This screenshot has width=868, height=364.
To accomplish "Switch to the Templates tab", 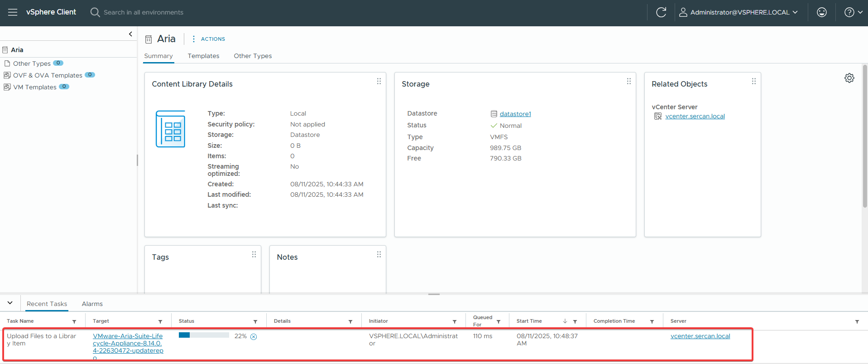I will (x=203, y=56).
